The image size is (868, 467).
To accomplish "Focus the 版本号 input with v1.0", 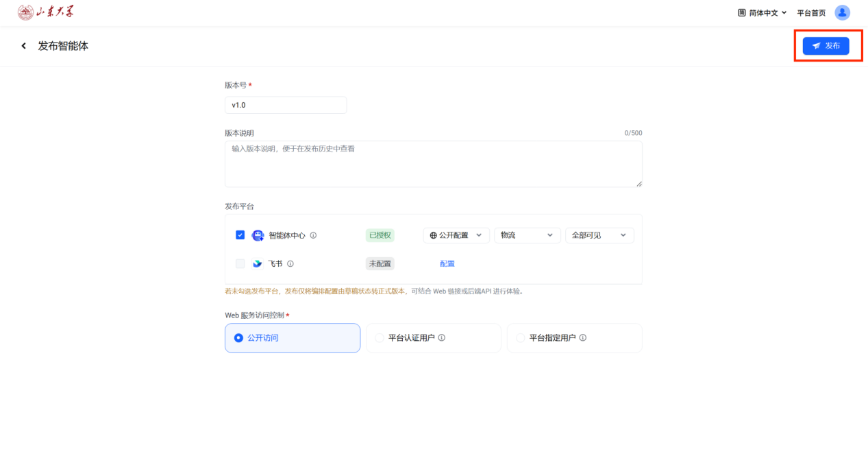I will tap(286, 105).
